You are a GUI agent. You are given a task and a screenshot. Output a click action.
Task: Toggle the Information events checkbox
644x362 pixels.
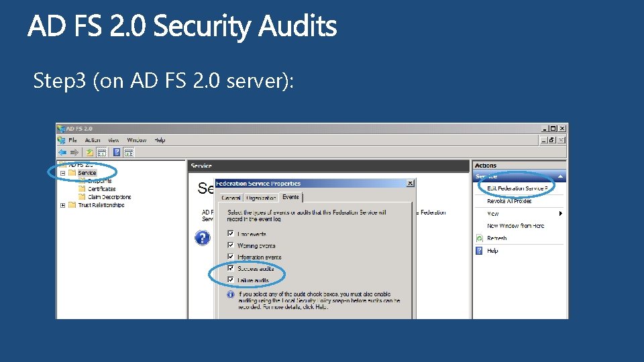tap(231, 257)
